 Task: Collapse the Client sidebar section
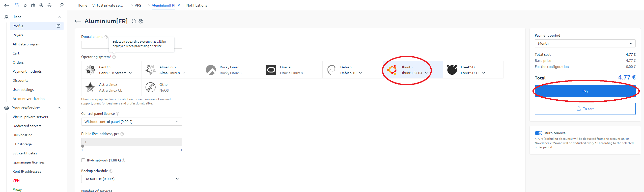[x=59, y=17]
